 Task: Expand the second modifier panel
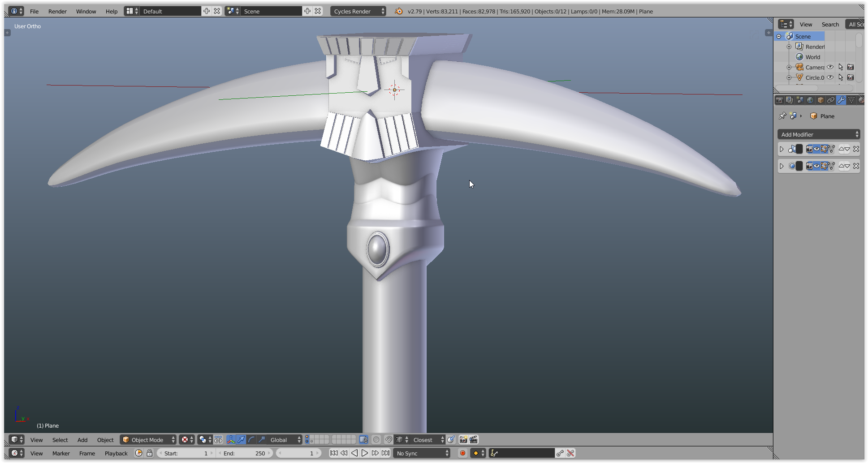[x=782, y=166]
